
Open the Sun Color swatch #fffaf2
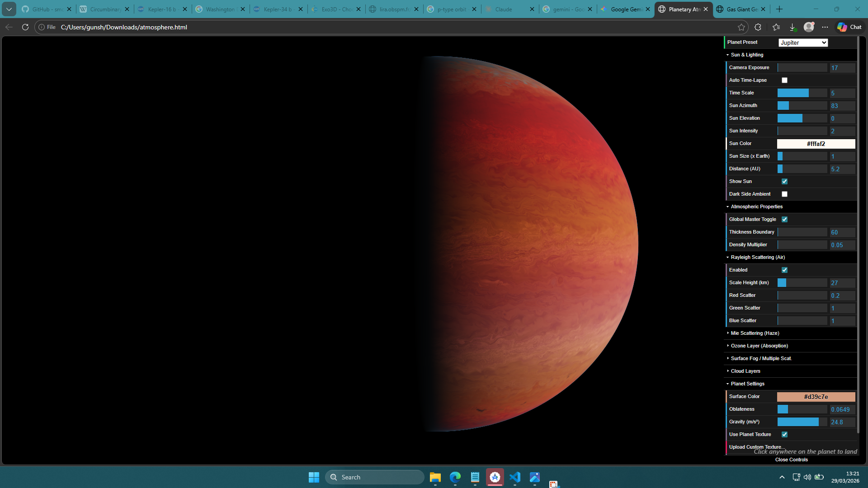[816, 144]
